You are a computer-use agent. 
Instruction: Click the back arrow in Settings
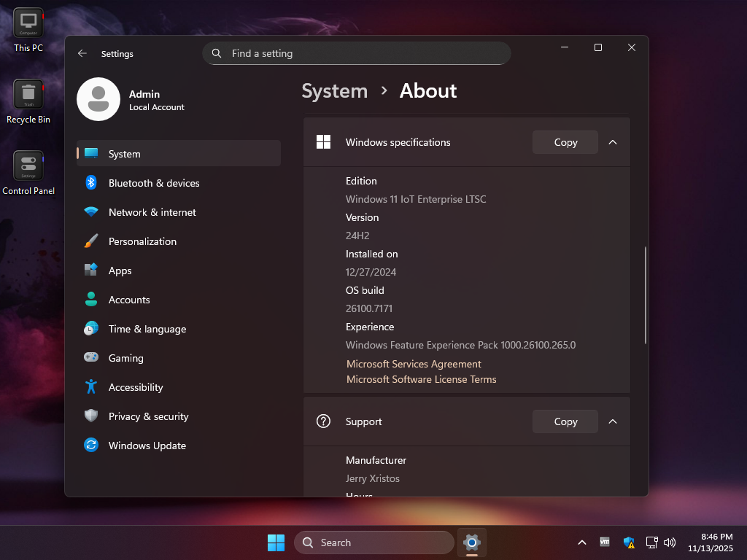pos(82,53)
